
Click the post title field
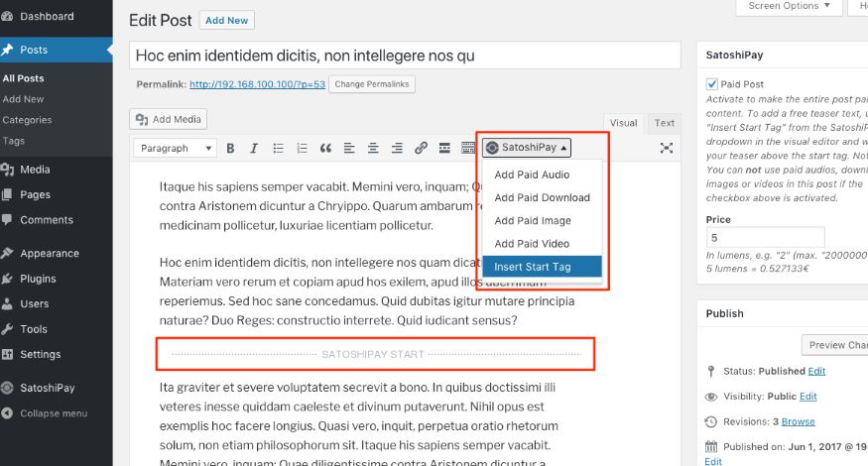coord(405,56)
